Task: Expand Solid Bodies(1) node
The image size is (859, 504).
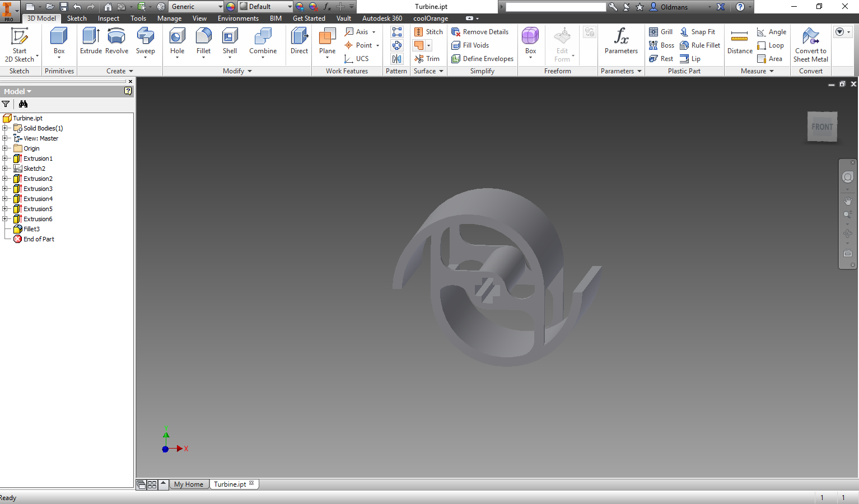Action: pos(5,128)
